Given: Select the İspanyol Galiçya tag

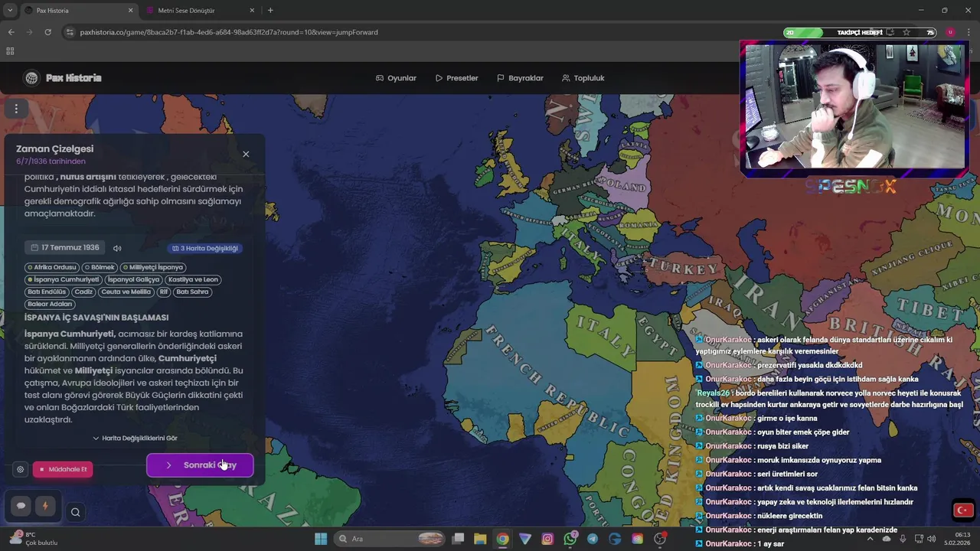Looking at the screenshot, I should point(133,279).
